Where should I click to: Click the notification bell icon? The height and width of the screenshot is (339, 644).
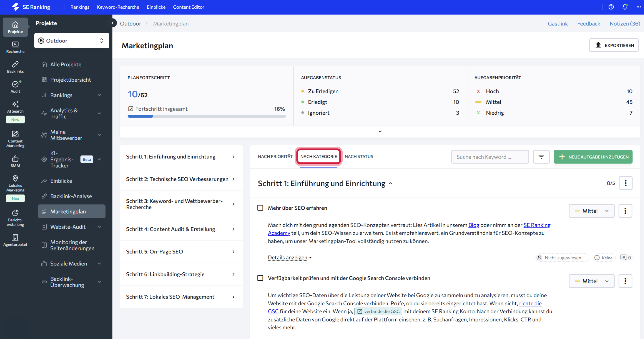click(x=624, y=7)
